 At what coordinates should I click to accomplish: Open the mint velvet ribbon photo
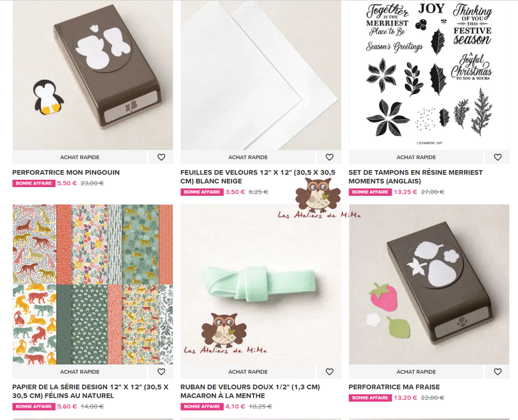pyautogui.click(x=261, y=284)
